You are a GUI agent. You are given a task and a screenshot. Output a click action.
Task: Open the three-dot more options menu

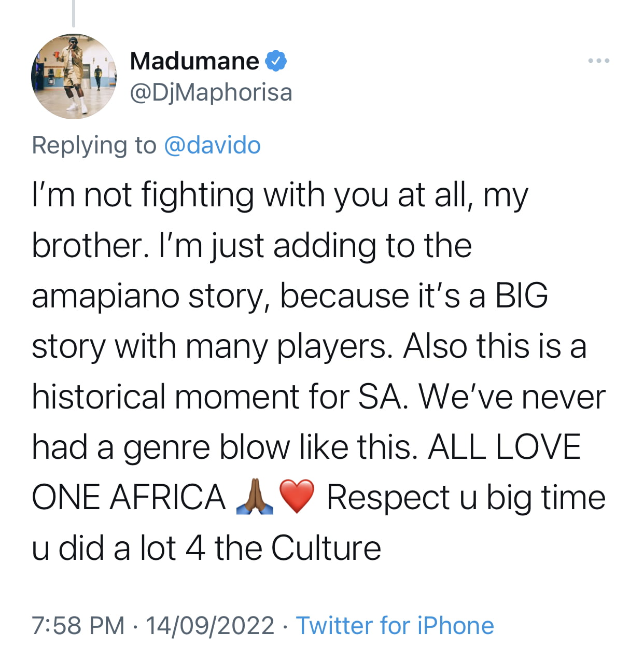(x=599, y=61)
